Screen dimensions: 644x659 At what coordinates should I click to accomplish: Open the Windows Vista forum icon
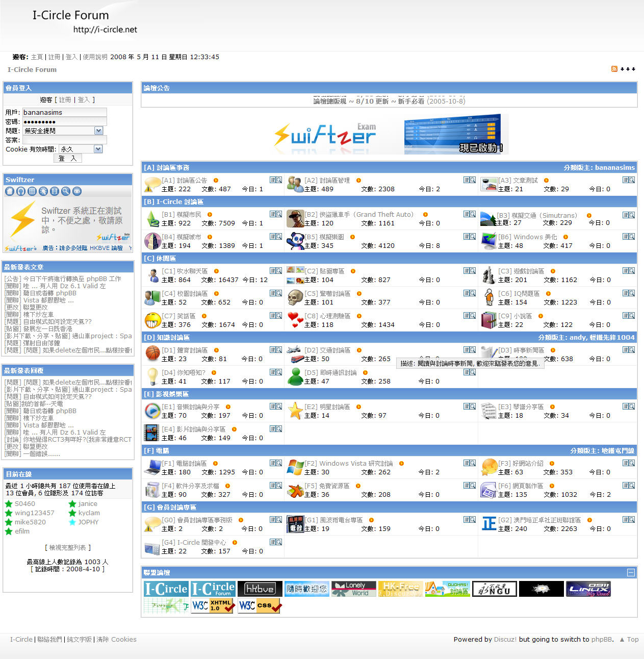coord(295,467)
